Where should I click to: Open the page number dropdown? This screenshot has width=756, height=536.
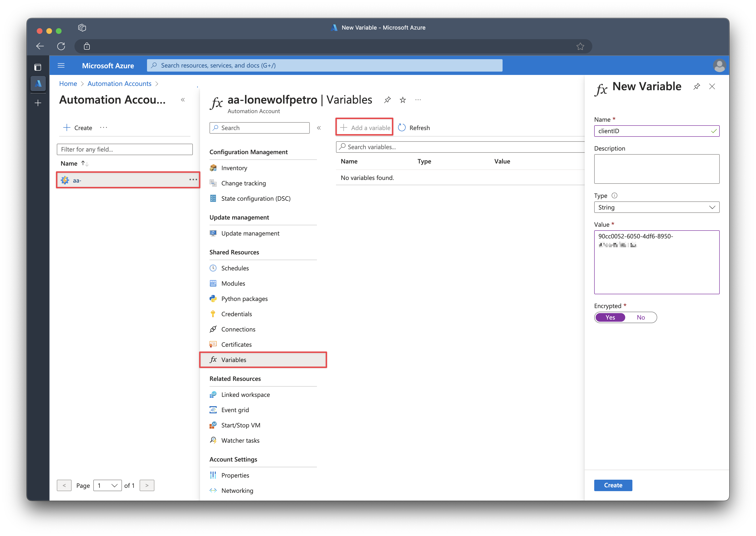107,485
